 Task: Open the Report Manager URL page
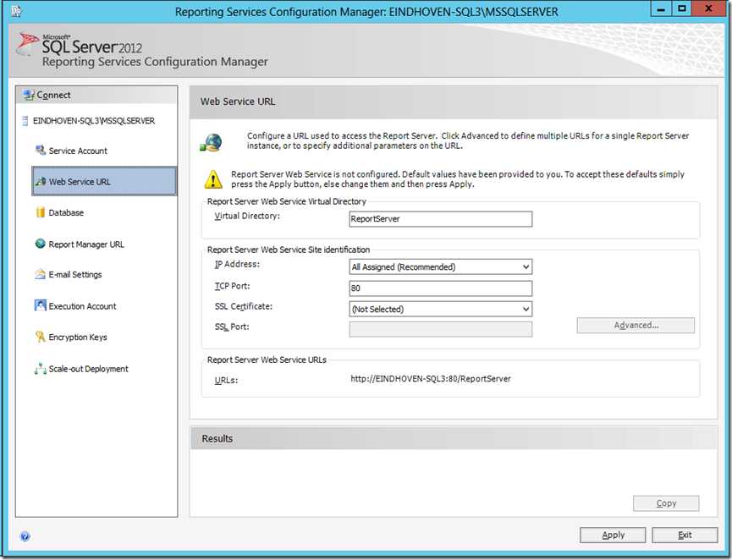point(86,244)
